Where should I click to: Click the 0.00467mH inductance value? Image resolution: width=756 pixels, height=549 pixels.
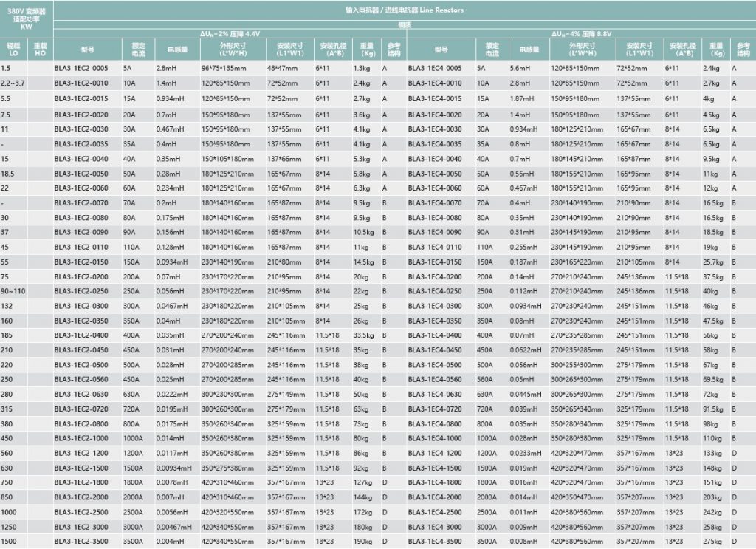point(173,528)
